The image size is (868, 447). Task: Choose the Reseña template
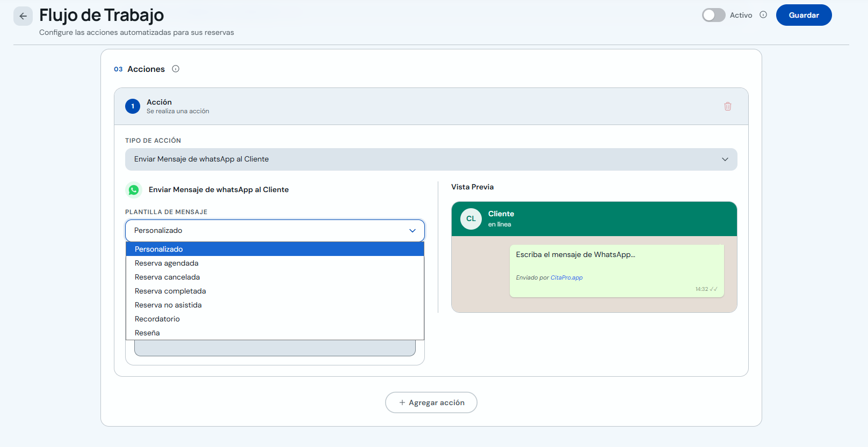(274, 333)
